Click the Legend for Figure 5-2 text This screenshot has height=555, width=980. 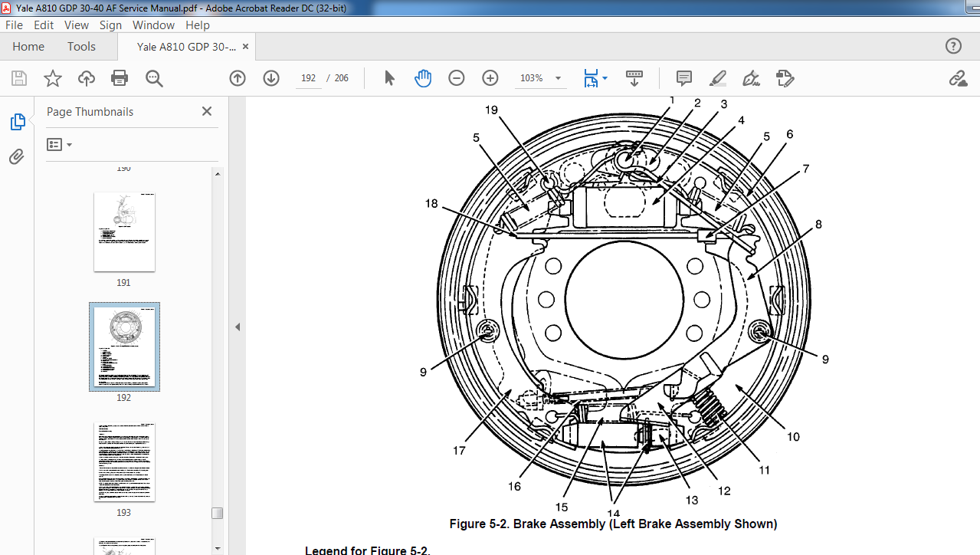click(x=368, y=550)
